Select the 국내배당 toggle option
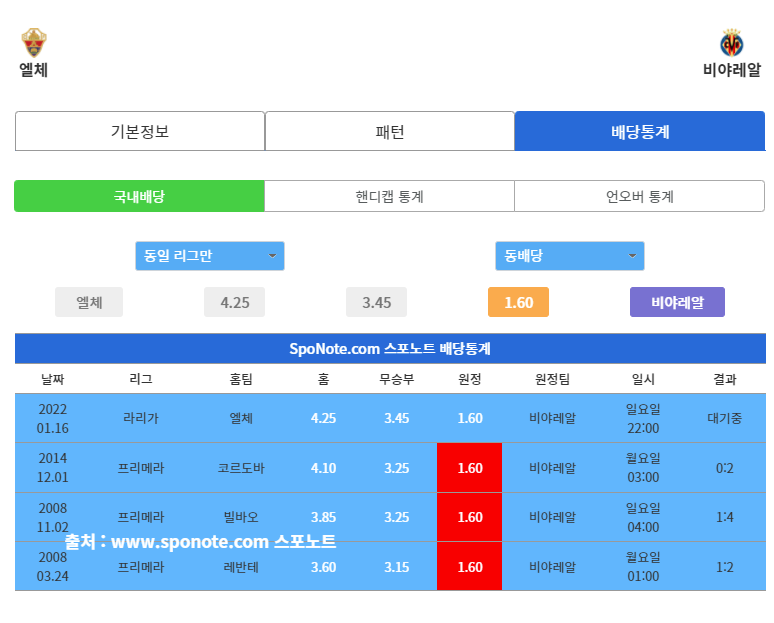774x623 pixels. click(x=139, y=196)
